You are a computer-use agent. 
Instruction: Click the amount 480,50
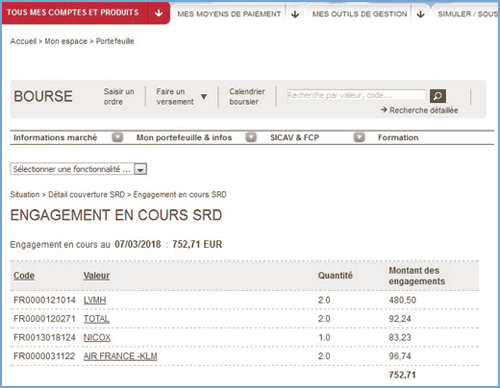point(402,300)
